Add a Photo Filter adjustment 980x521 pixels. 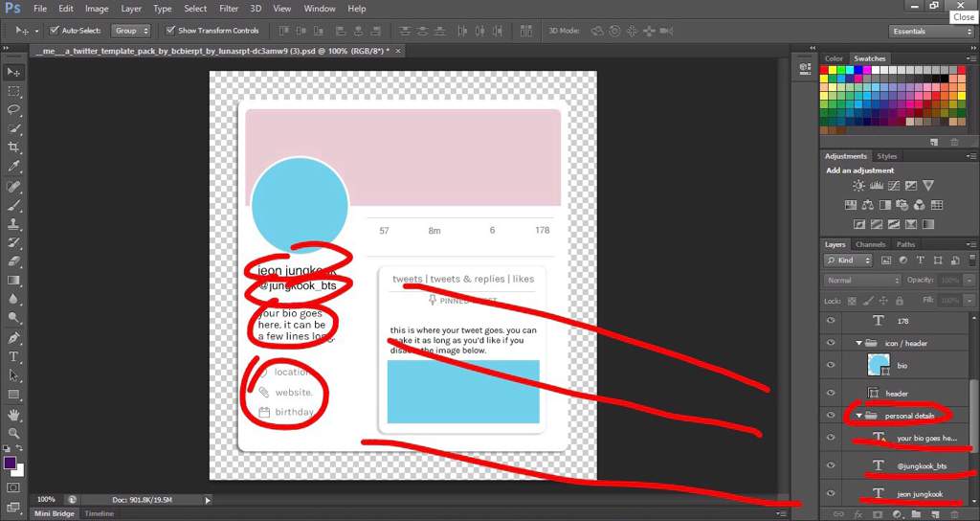point(902,205)
